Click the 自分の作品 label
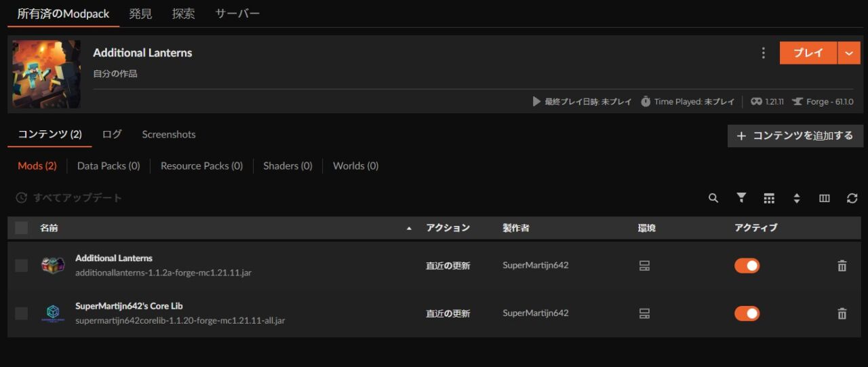Viewport: 868px width, 367px height. pyautogui.click(x=115, y=73)
